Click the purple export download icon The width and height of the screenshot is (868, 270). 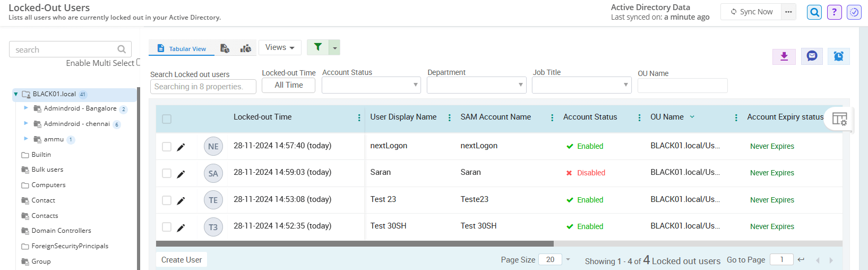pos(784,56)
